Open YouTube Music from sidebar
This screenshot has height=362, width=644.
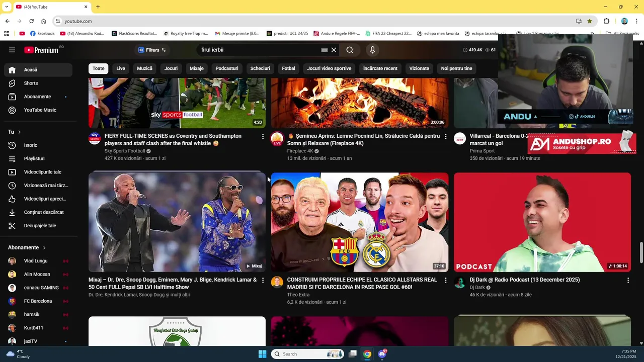[38, 110]
